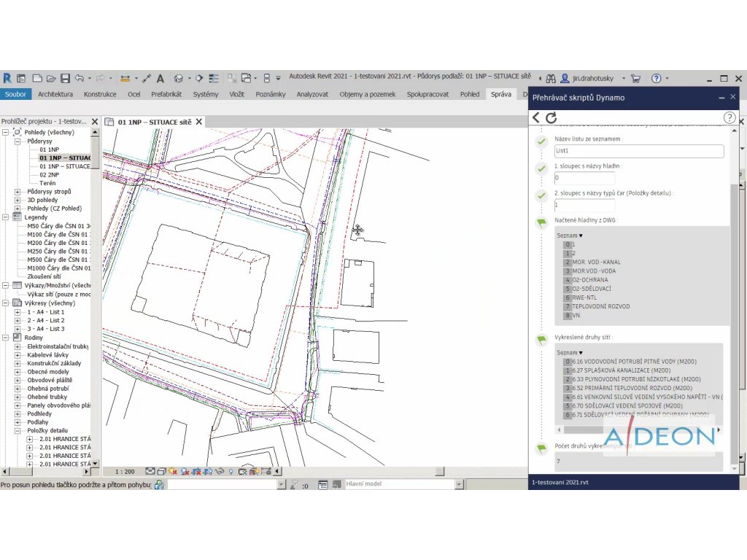Open the Default 3D View icon

(x=179, y=78)
